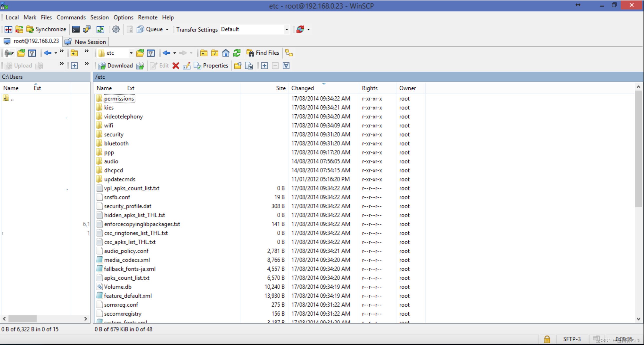Rename the selected remote file
The image size is (644, 345).
click(x=186, y=66)
